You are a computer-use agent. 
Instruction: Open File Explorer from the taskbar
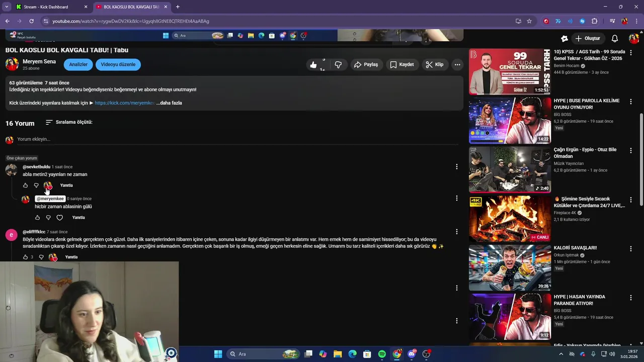[x=338, y=354]
